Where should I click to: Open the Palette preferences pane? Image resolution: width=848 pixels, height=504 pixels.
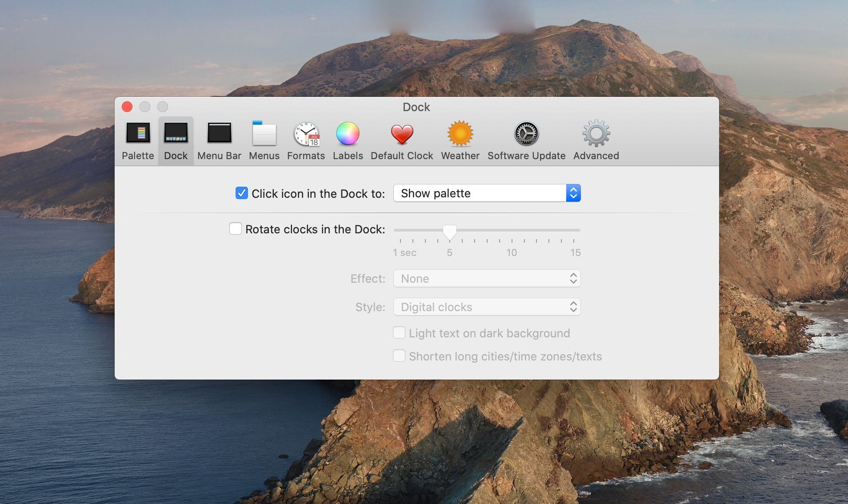click(x=137, y=140)
